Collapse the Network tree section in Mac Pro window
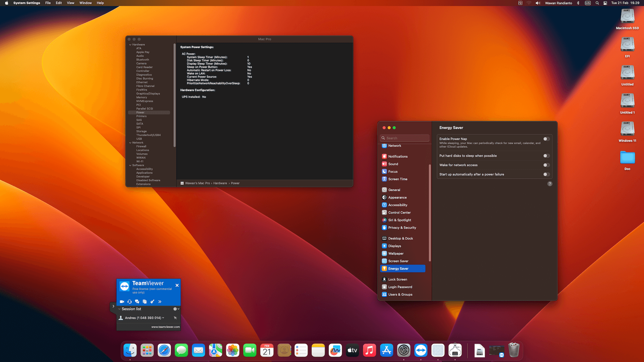The image size is (644, 362). pyautogui.click(x=130, y=143)
